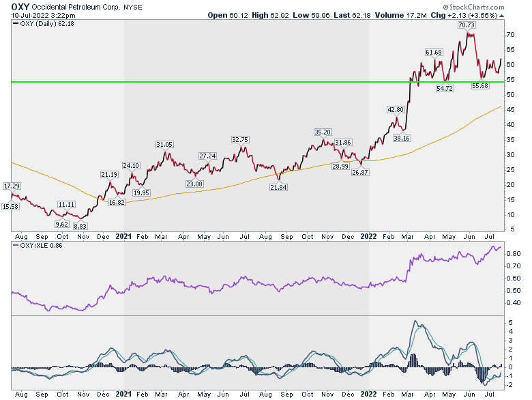
Task: Click the OXY ticker symbol title
Action: coord(20,7)
